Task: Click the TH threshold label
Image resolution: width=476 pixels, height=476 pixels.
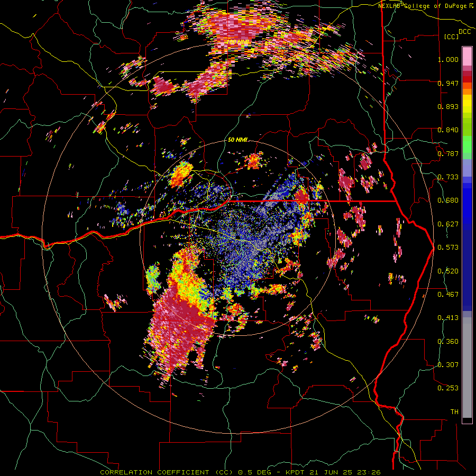Action: point(454,412)
